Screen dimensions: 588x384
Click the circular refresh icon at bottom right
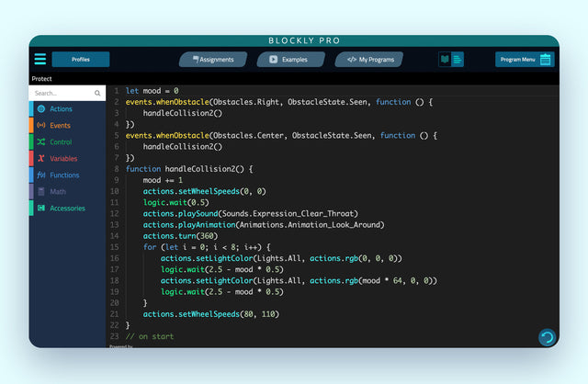pos(547,337)
